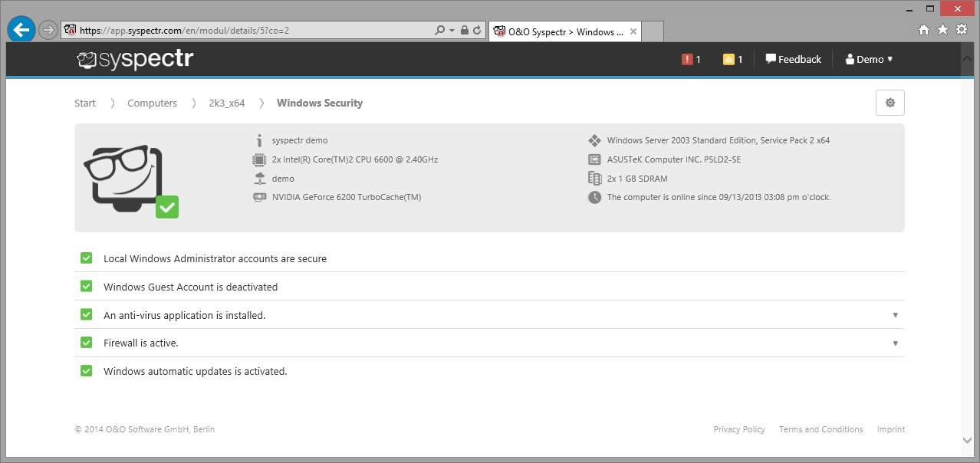980x463 pixels.
Task: Click the info icon beside syspectr demo
Action: click(259, 140)
